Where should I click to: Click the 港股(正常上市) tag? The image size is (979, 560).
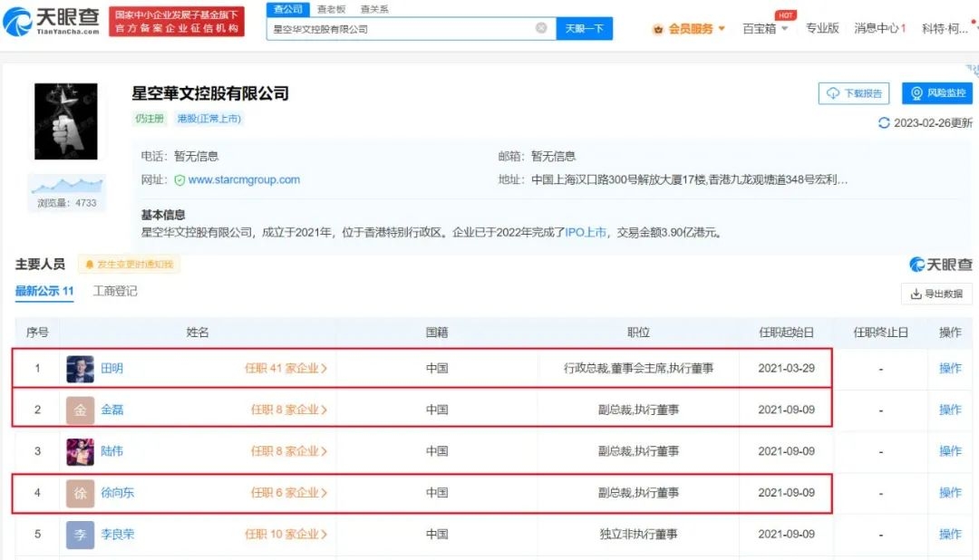[208, 119]
